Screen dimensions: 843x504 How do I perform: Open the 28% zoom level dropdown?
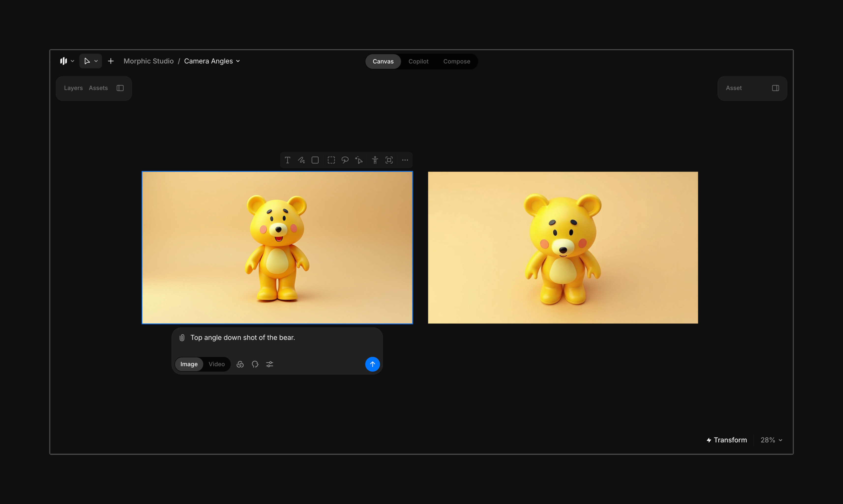pyautogui.click(x=771, y=440)
